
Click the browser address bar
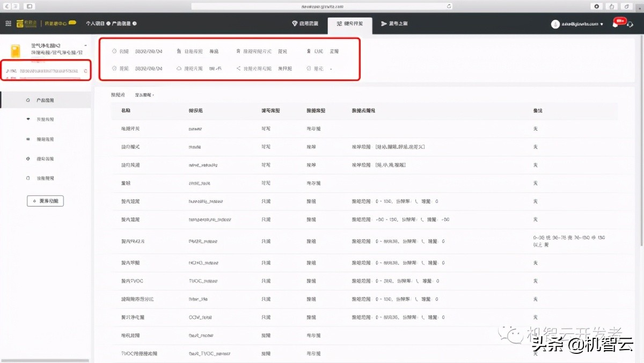point(322,6)
